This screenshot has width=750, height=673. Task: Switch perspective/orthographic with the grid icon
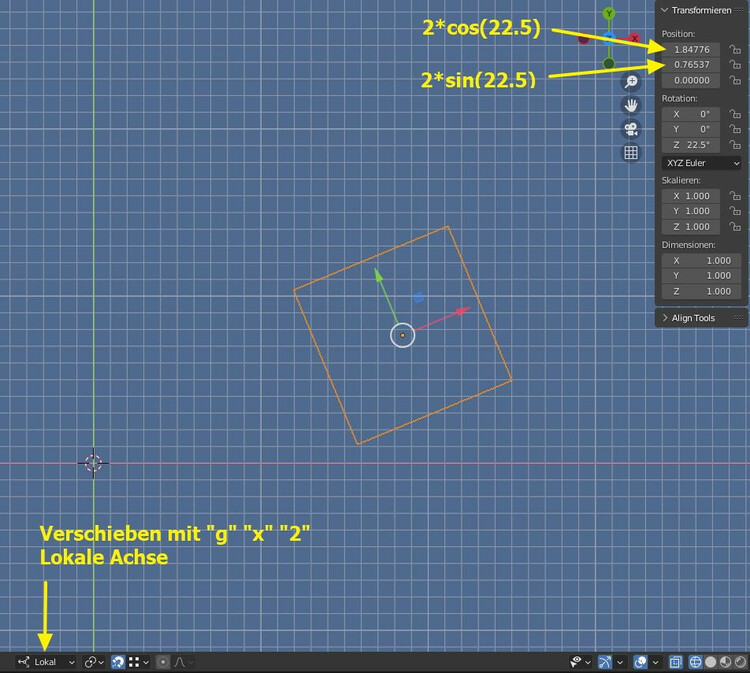(631, 153)
